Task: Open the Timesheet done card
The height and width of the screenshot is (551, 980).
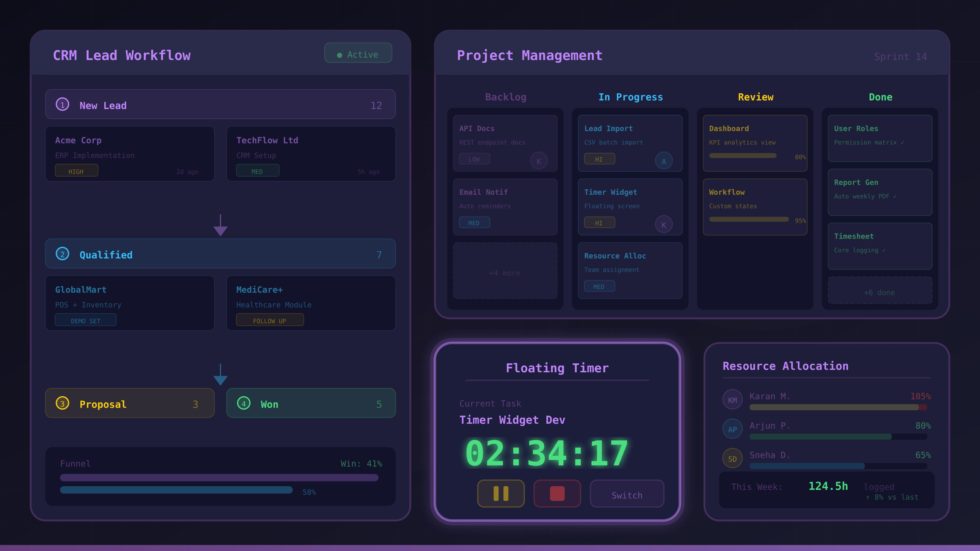Action: point(880,246)
